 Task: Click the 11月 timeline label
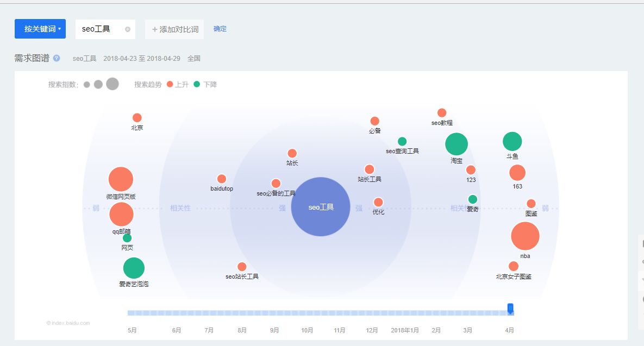340,330
